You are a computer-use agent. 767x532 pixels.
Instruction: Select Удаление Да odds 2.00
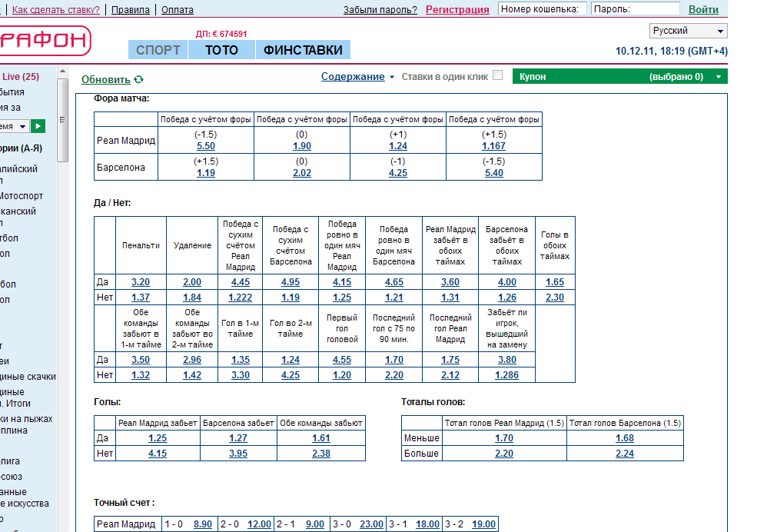pyautogui.click(x=192, y=282)
